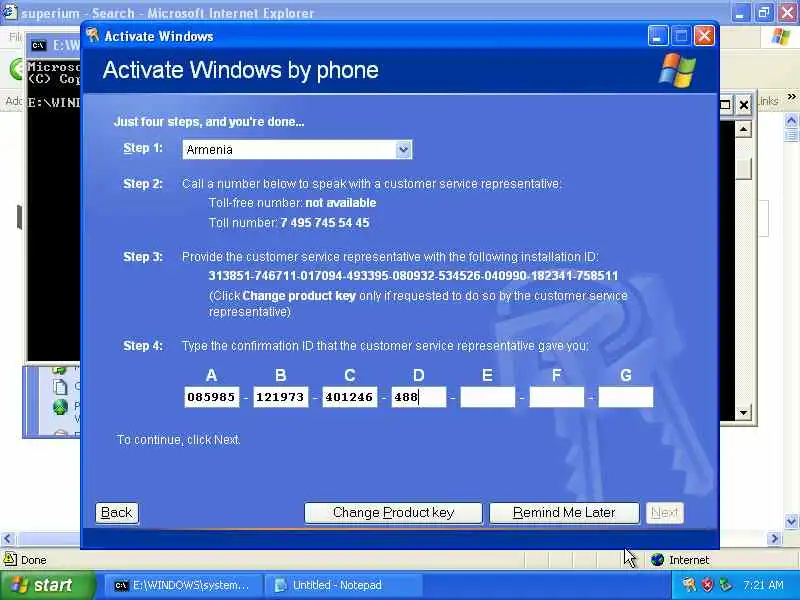Viewport: 800px width, 600px height.
Task: Click Internet Explorer horizontal scrollbar right arrow
Action: [x=775, y=538]
